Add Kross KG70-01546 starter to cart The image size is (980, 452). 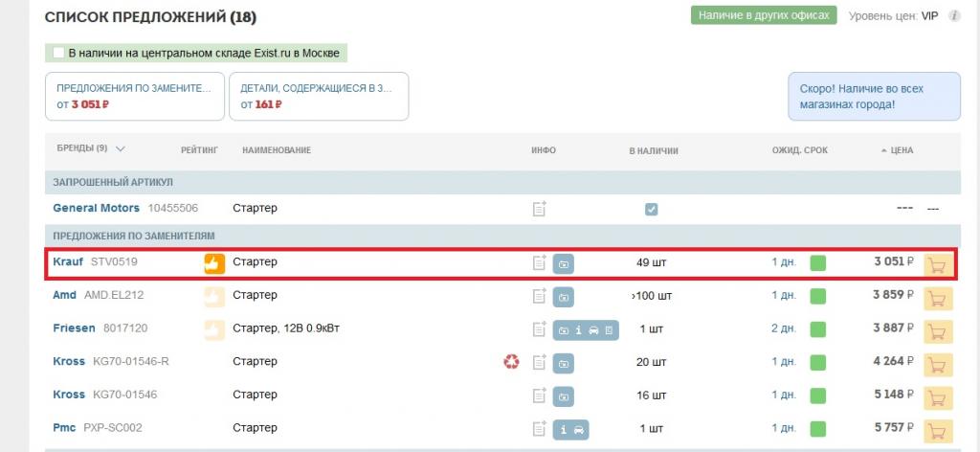(x=938, y=398)
